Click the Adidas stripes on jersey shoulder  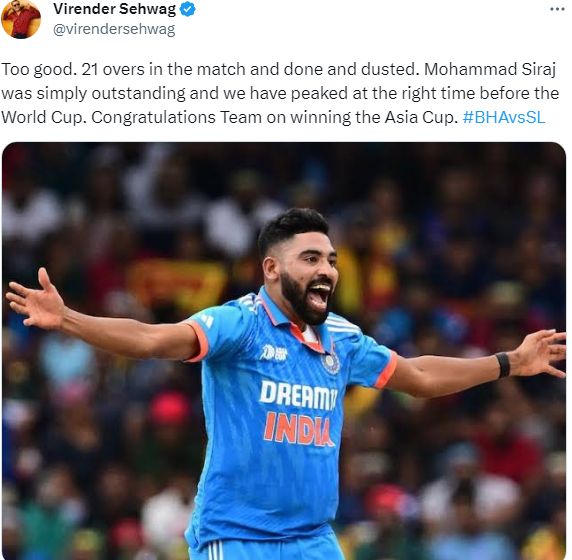coord(344,323)
